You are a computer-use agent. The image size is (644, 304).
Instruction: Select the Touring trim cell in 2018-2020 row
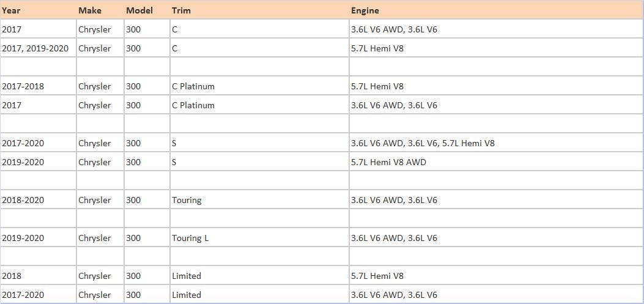187,200
